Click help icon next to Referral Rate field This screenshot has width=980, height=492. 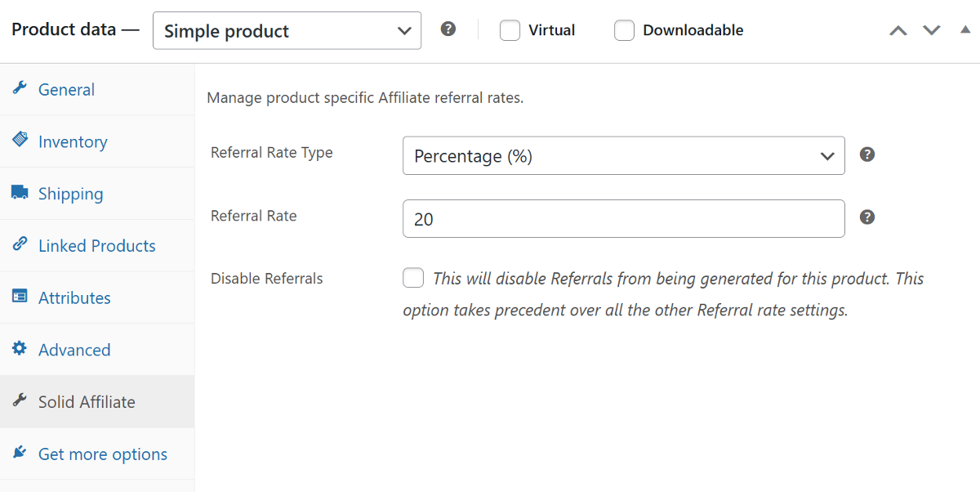point(867,217)
